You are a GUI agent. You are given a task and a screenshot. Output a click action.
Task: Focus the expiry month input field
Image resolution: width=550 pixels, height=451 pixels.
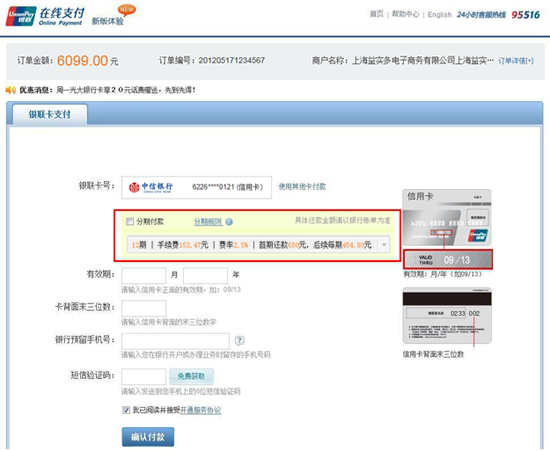coord(143,275)
